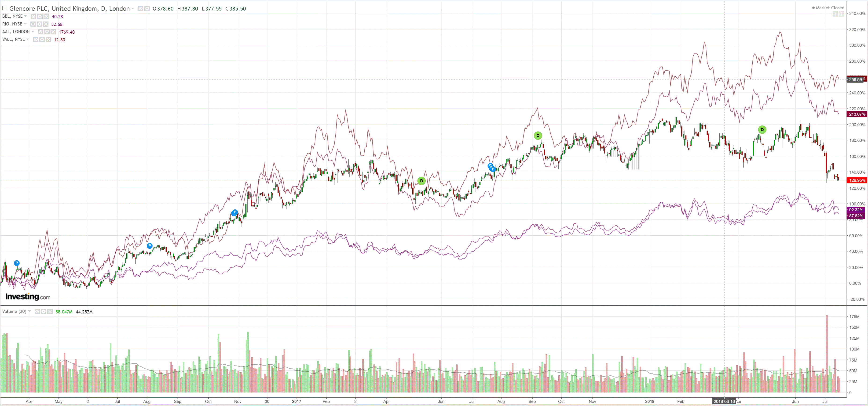The width and height of the screenshot is (868, 406).
Task: Hide the BBL, NYSE series using its eye icon
Action: 33,17
